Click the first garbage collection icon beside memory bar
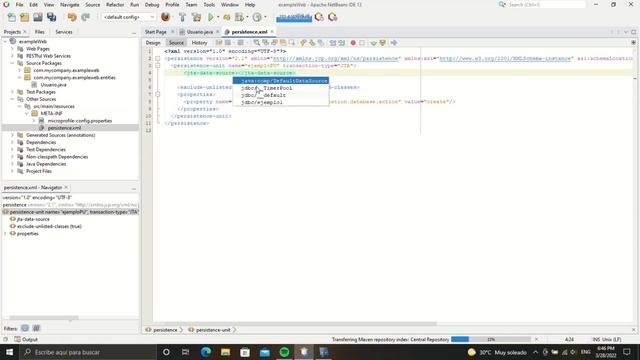The height and width of the screenshot is (360, 640). pyautogui.click(x=319, y=17)
